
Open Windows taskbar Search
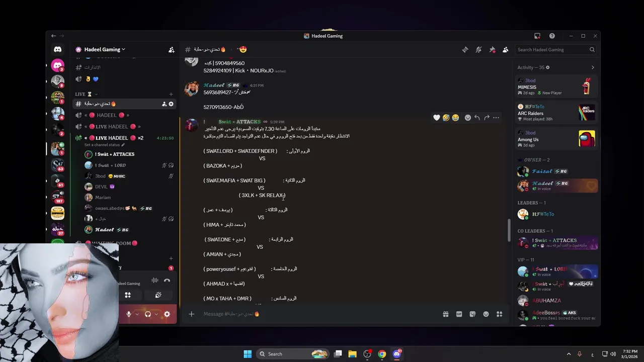coord(292,354)
